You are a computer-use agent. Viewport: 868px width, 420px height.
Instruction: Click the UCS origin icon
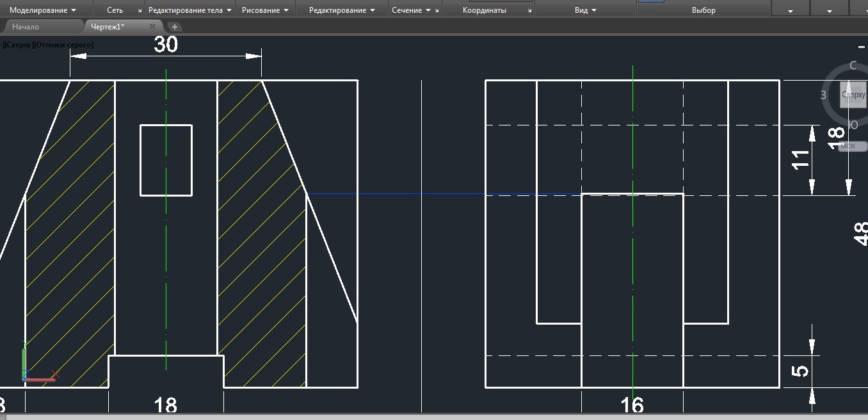click(x=25, y=379)
